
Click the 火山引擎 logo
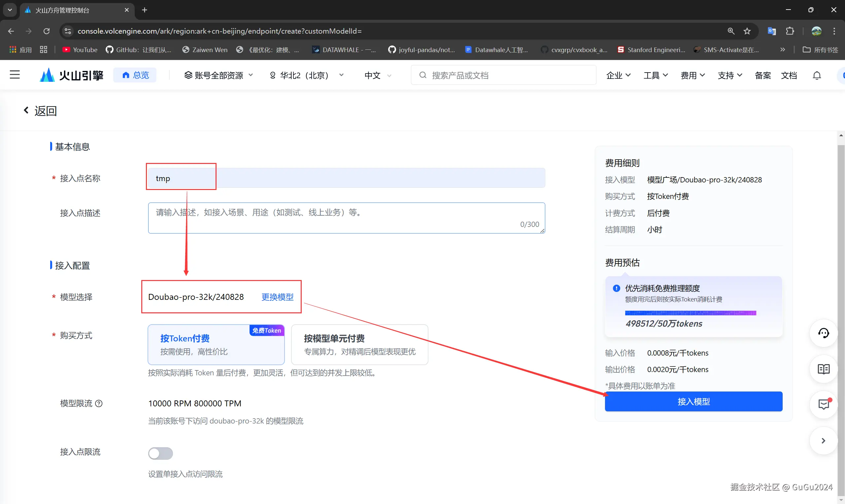coord(71,75)
